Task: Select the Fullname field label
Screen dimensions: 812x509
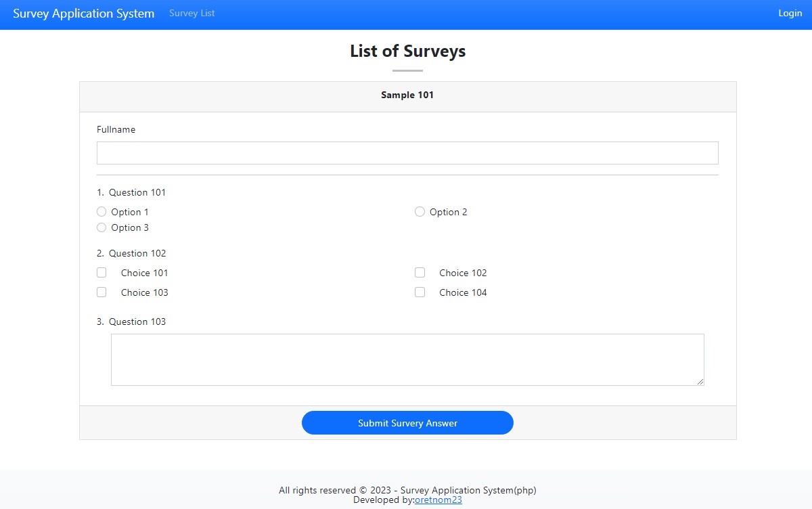Action: click(x=116, y=130)
